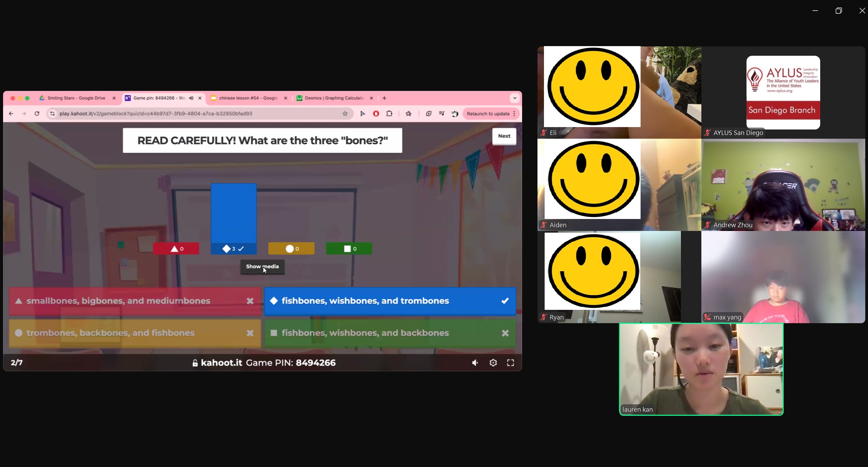Click Andrew Zhou's muted microphone icon
Viewport: 868px width, 467px height.
pyautogui.click(x=707, y=225)
